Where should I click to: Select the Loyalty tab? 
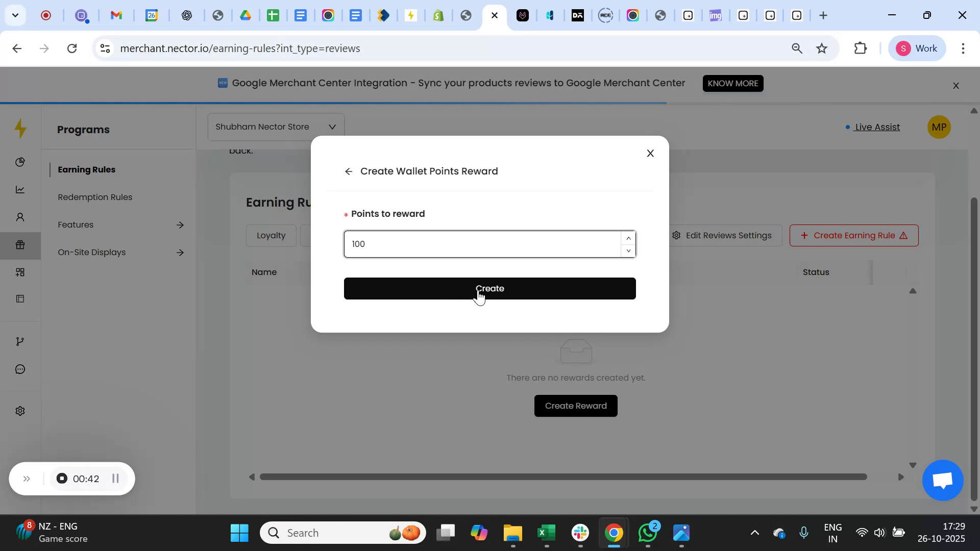coord(271,235)
